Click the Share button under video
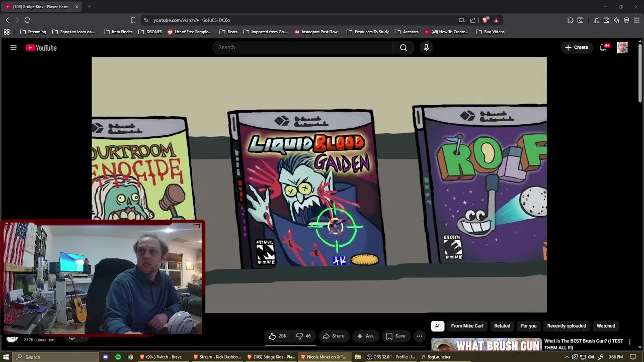Screen dimensions: 644x362 [334, 336]
